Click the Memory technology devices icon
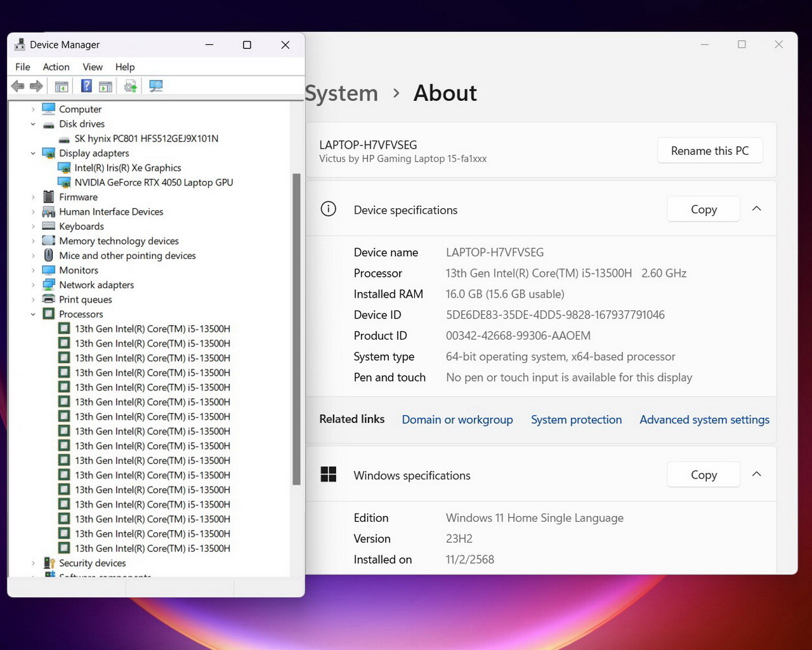 coord(49,241)
